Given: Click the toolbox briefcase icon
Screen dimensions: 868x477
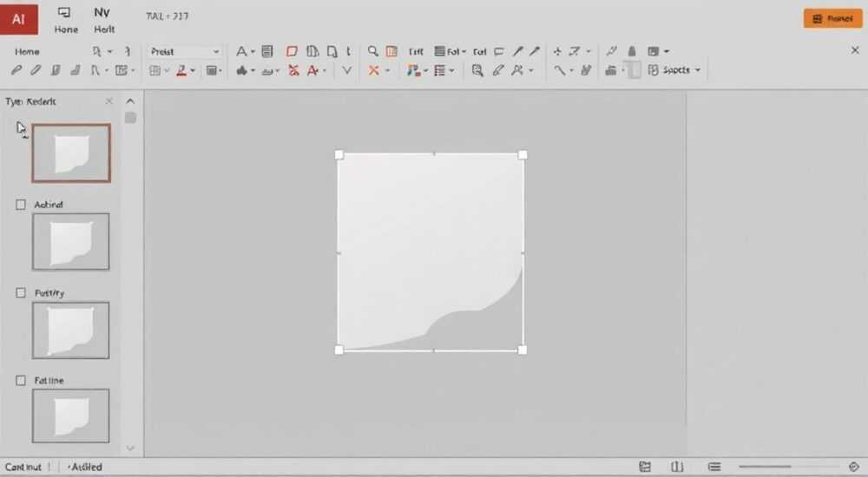Looking at the screenshot, I should (610, 70).
